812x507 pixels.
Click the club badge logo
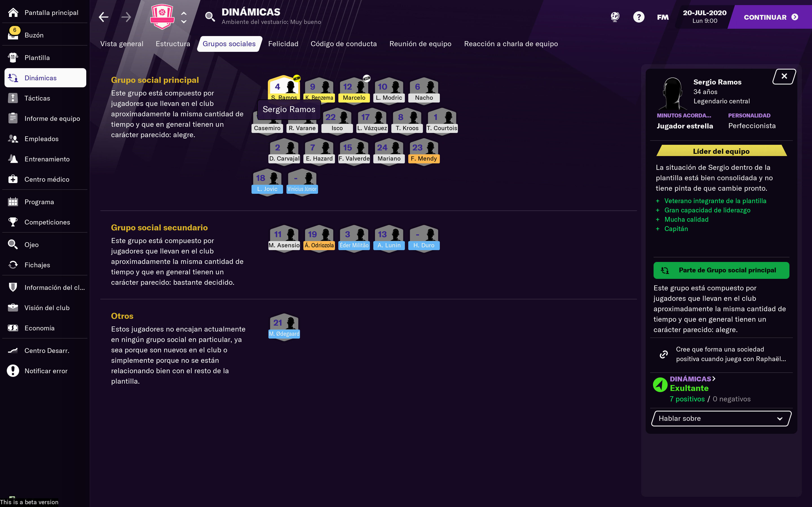pos(162,17)
